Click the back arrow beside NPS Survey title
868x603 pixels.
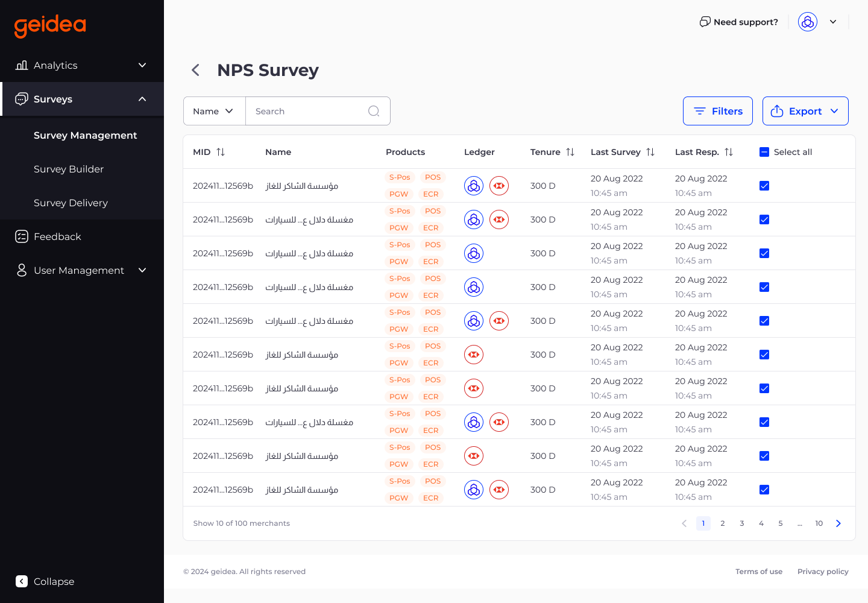[195, 70]
